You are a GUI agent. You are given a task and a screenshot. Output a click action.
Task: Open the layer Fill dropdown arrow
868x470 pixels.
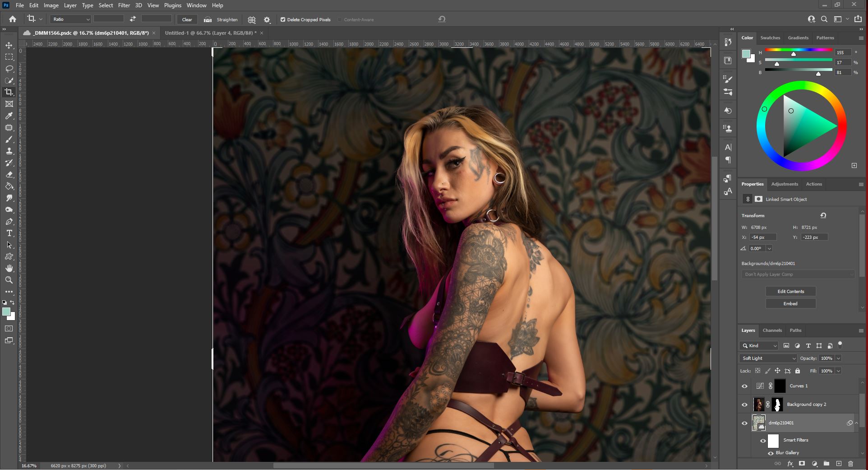(x=838, y=371)
